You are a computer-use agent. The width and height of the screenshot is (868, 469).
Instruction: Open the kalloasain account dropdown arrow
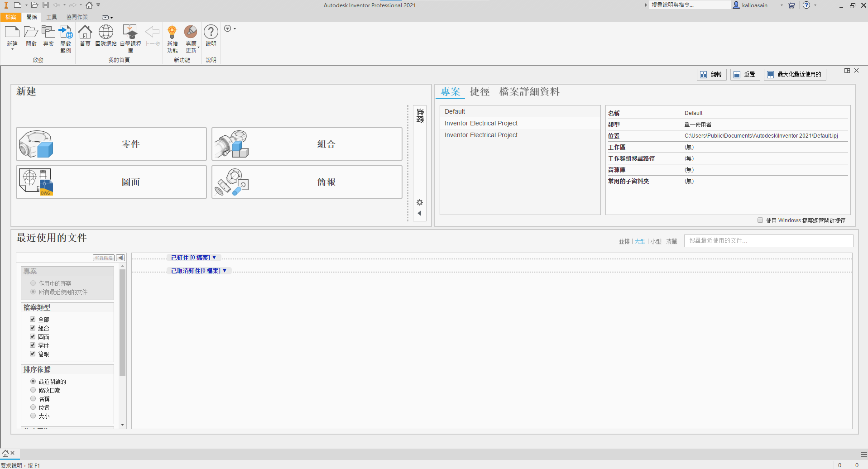[782, 5]
